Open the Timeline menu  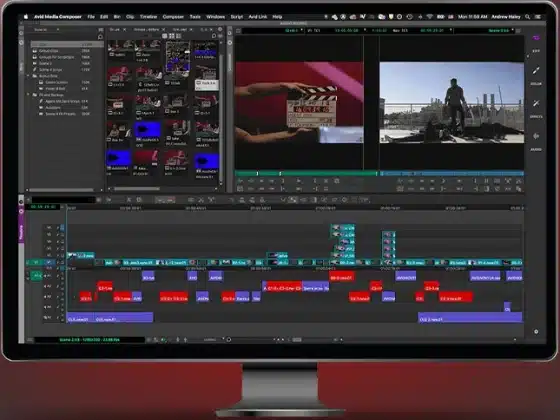[x=148, y=17]
